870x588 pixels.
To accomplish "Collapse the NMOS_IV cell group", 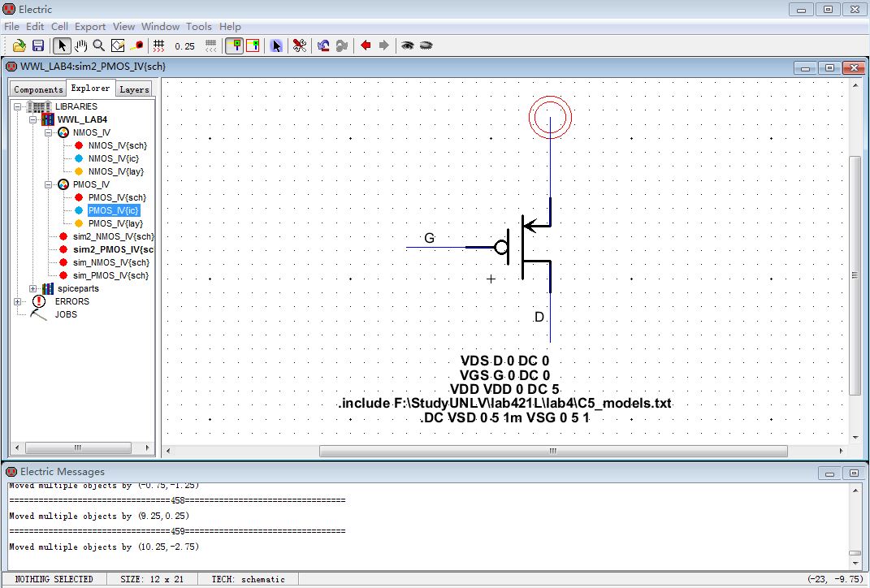I will click(48, 132).
